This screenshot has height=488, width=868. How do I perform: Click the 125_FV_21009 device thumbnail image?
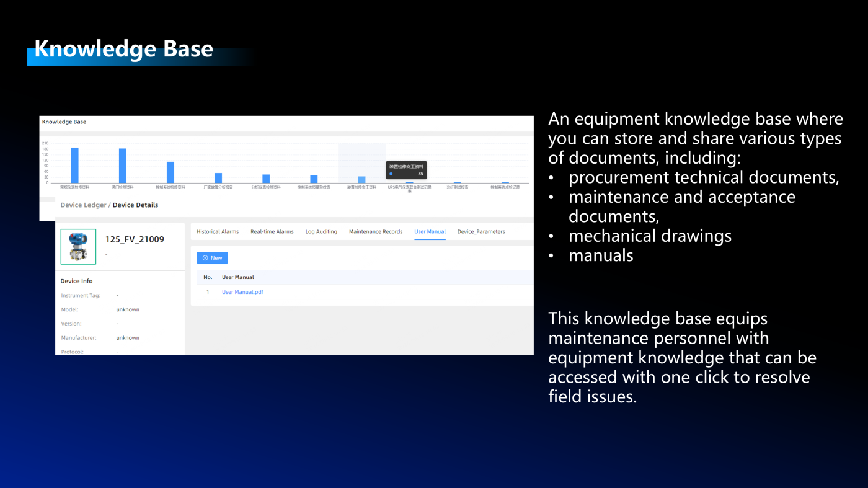click(78, 247)
